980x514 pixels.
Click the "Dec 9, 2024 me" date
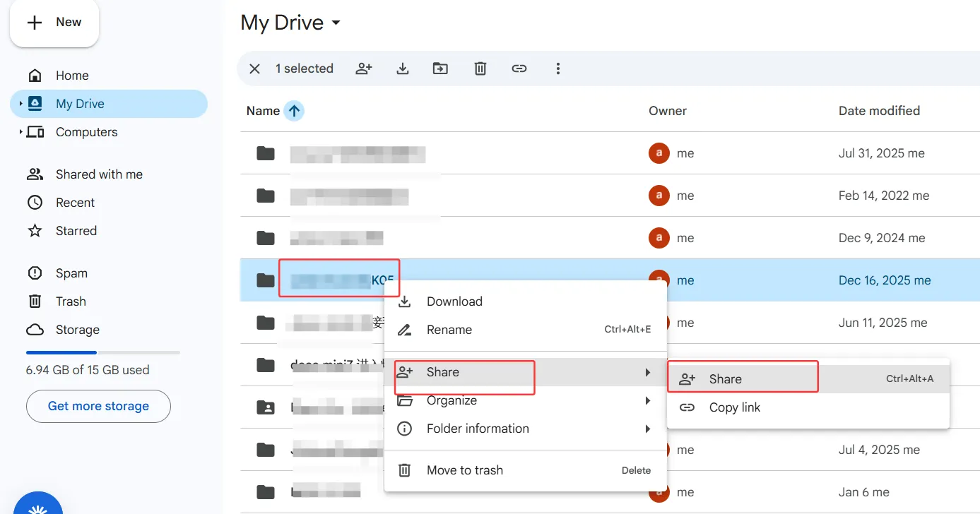click(x=882, y=238)
